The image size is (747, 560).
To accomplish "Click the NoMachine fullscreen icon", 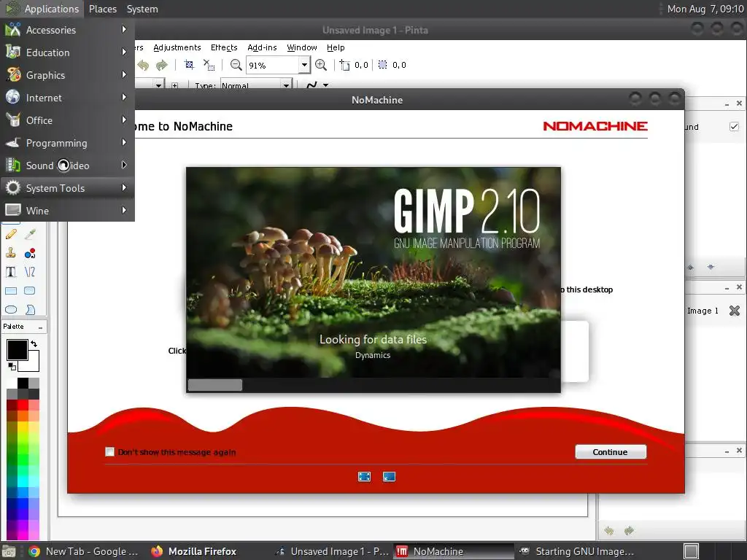I will pos(365,477).
